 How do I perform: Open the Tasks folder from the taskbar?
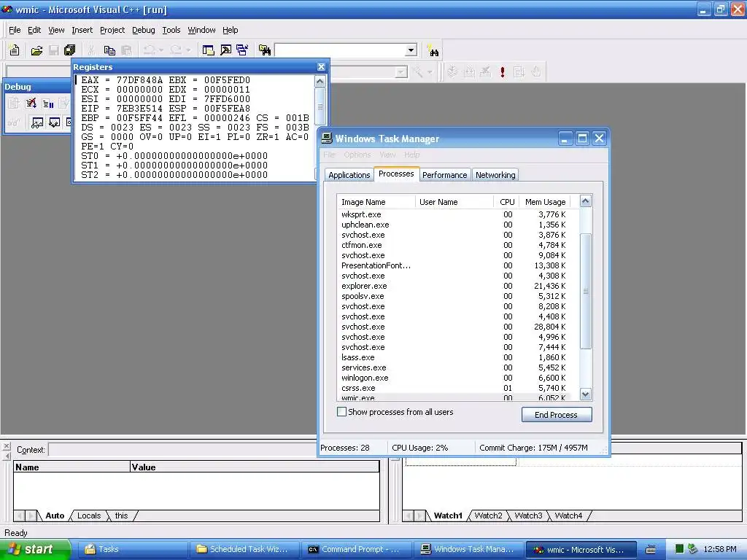coord(133,550)
